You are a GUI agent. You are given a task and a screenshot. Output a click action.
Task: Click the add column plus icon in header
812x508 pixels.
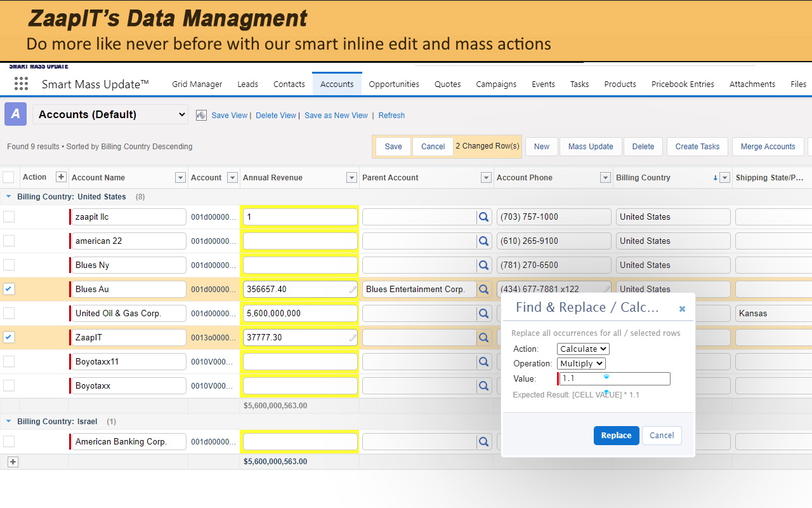(x=61, y=177)
